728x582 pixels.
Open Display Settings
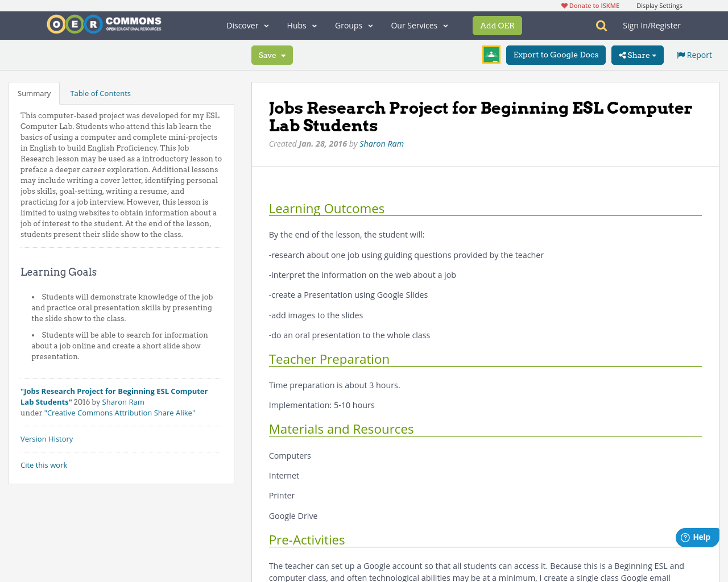tap(659, 5)
